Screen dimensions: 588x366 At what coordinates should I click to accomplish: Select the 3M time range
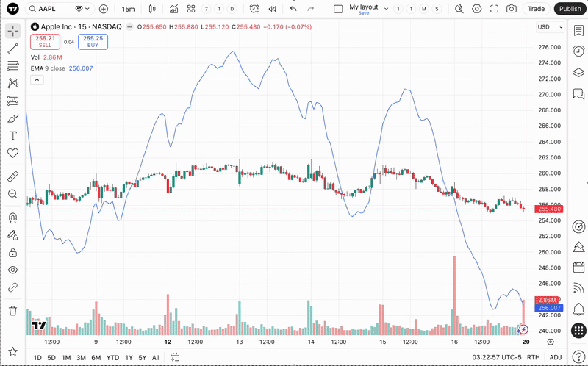pyautogui.click(x=81, y=358)
